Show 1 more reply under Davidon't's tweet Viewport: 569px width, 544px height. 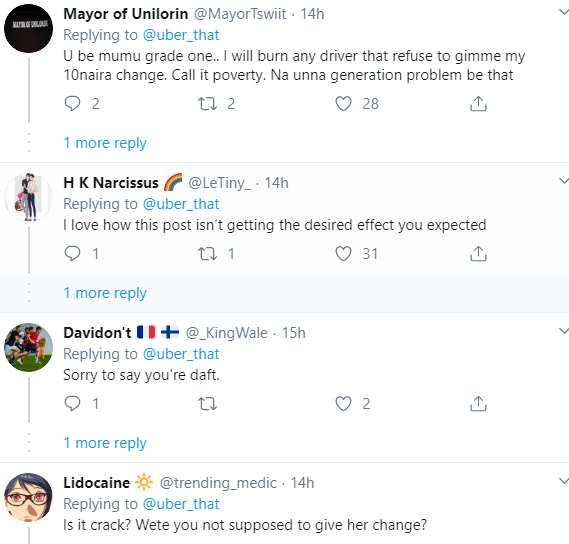[x=105, y=443]
